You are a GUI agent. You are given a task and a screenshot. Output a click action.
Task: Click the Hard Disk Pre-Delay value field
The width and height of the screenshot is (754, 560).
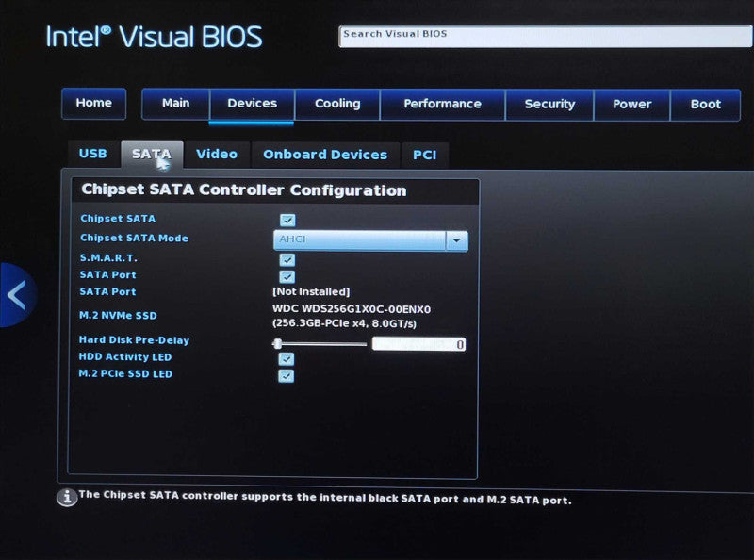[418, 344]
